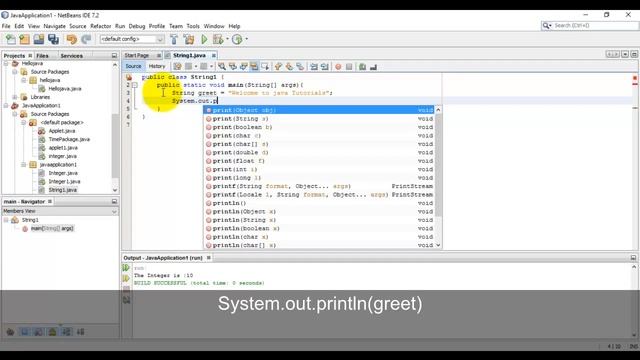
Task: Click the error marker icon on line 1
Action: (x=129, y=77)
